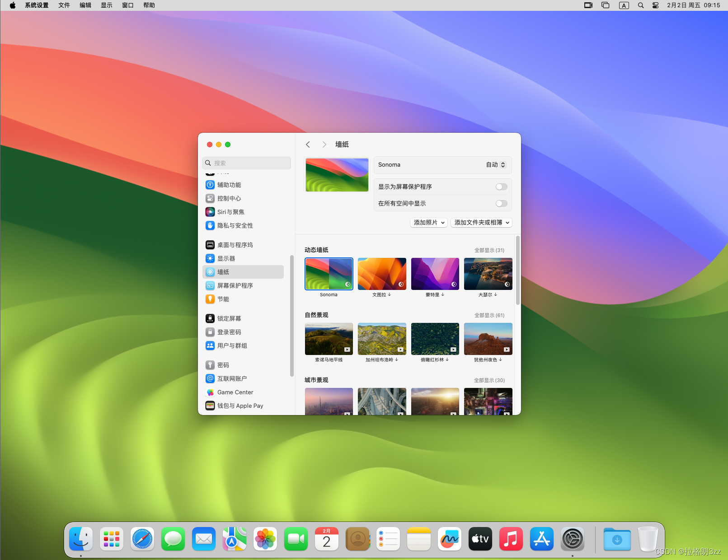Go to 桌面与程序坞 settings

pos(243,245)
